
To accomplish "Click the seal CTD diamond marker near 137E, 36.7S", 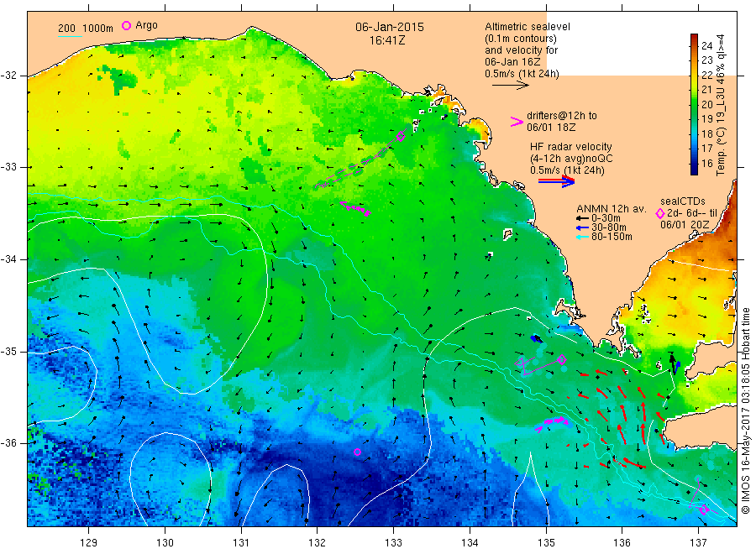I will click(703, 510).
